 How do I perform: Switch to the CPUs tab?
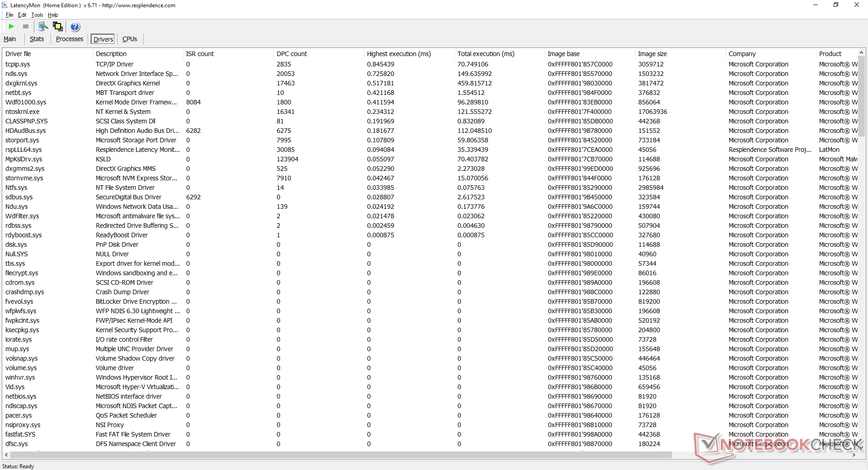click(x=130, y=39)
